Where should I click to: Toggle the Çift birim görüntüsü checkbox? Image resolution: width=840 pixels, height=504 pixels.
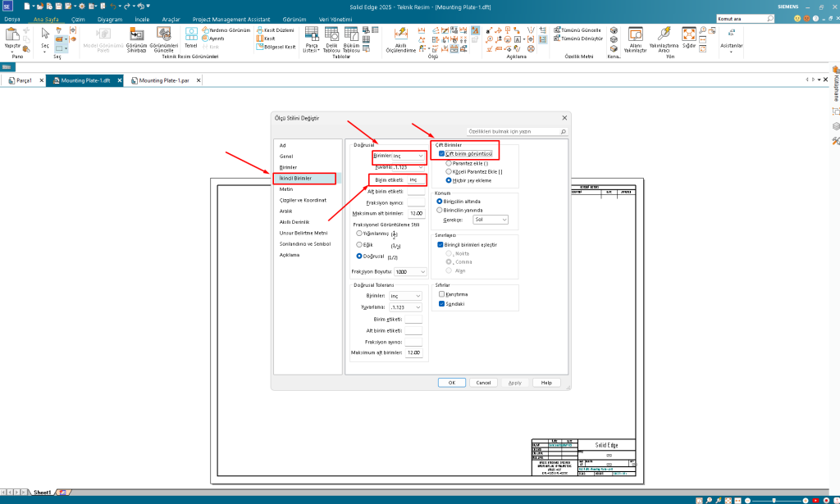442,153
